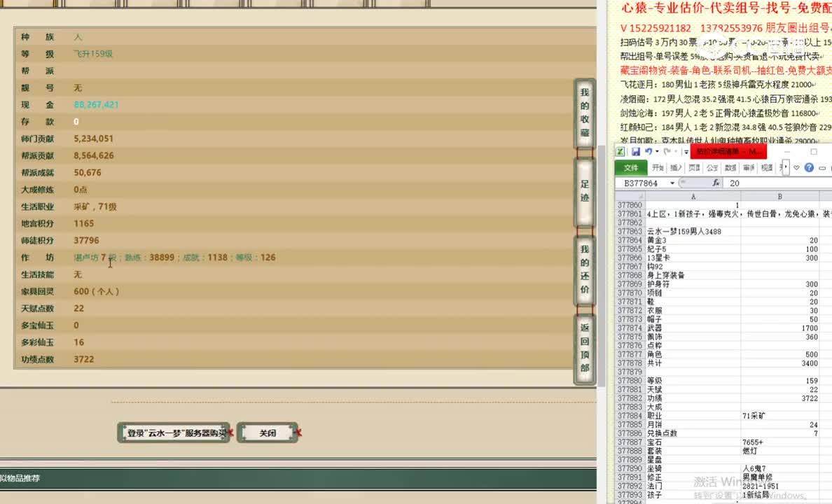The image size is (832, 504).
Task: Click the Save icon in Excel quick access toolbar
Action: (x=636, y=150)
